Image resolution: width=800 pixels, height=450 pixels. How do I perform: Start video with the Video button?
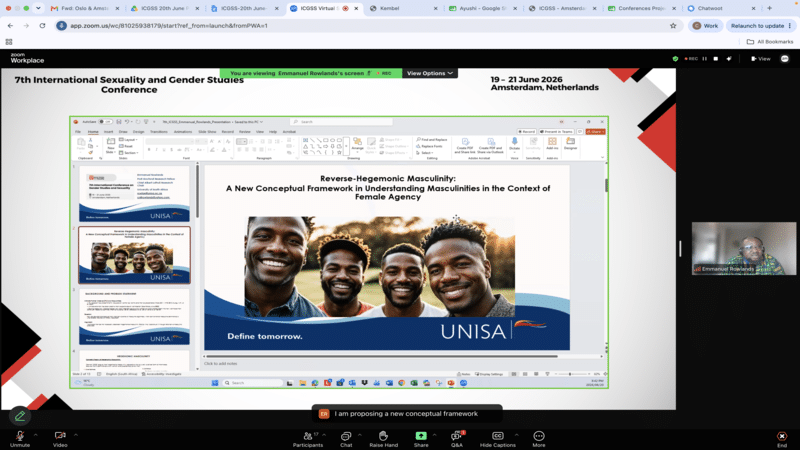60,438
